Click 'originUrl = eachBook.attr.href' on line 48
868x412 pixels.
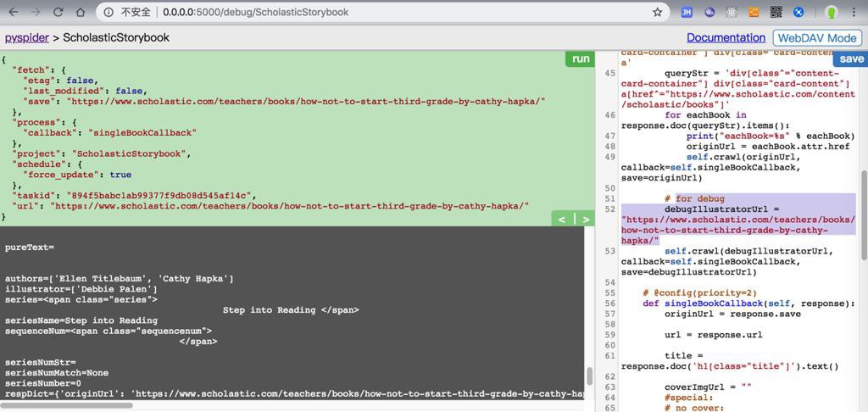(768, 147)
